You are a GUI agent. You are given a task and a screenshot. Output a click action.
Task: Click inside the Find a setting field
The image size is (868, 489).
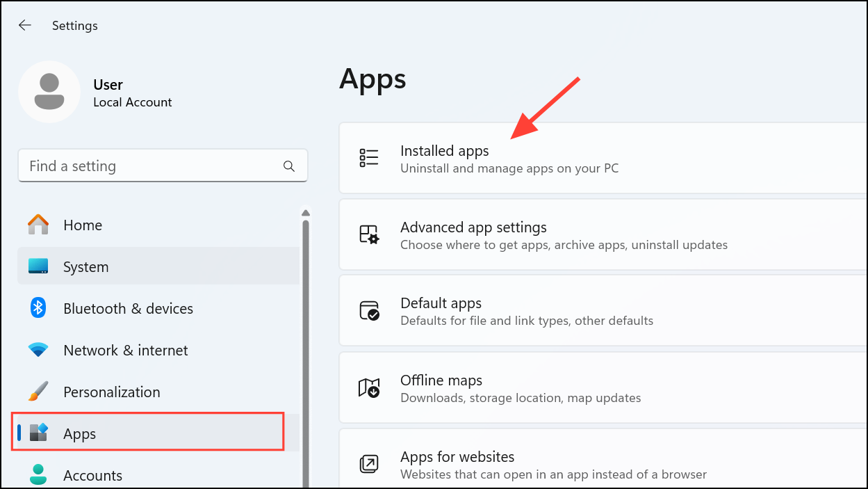(139, 166)
